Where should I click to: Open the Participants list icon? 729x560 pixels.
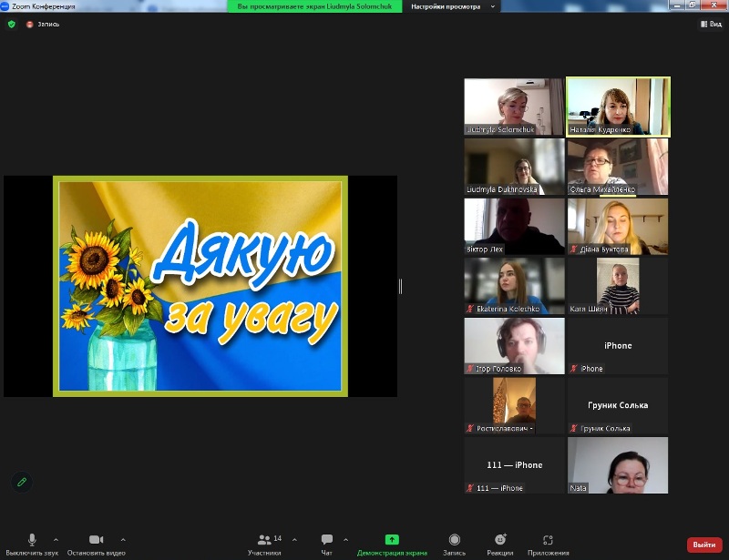pyautogui.click(x=264, y=540)
